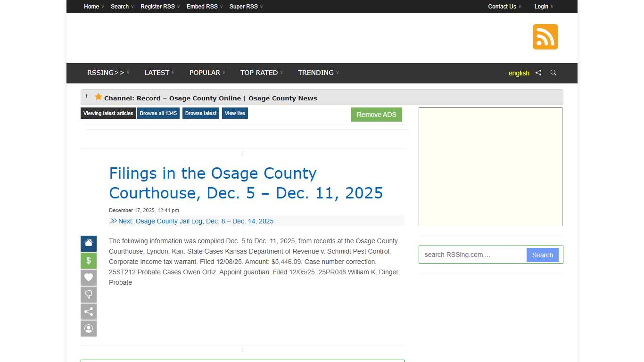Click the share icon next to english
This screenshot has height=362, width=644.
538,73
